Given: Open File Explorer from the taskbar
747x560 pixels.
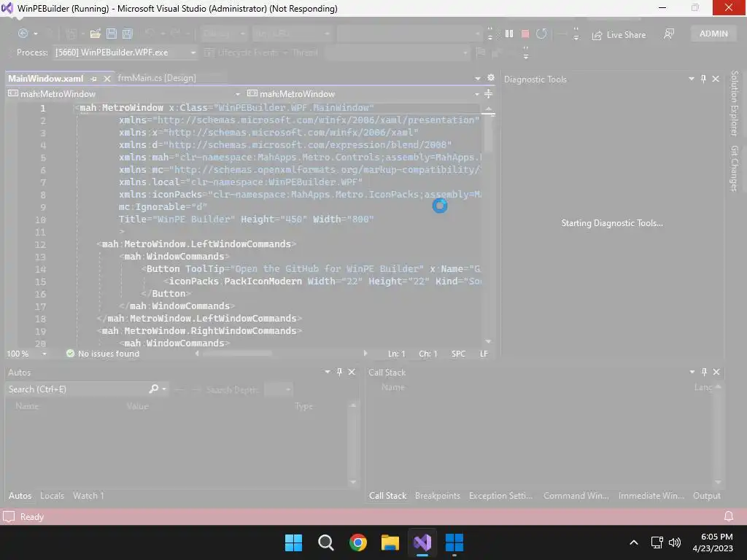Looking at the screenshot, I should [390, 542].
